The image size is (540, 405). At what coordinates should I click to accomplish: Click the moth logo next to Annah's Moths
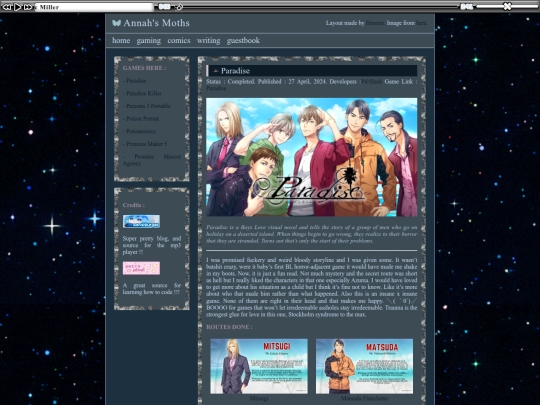[x=116, y=23]
